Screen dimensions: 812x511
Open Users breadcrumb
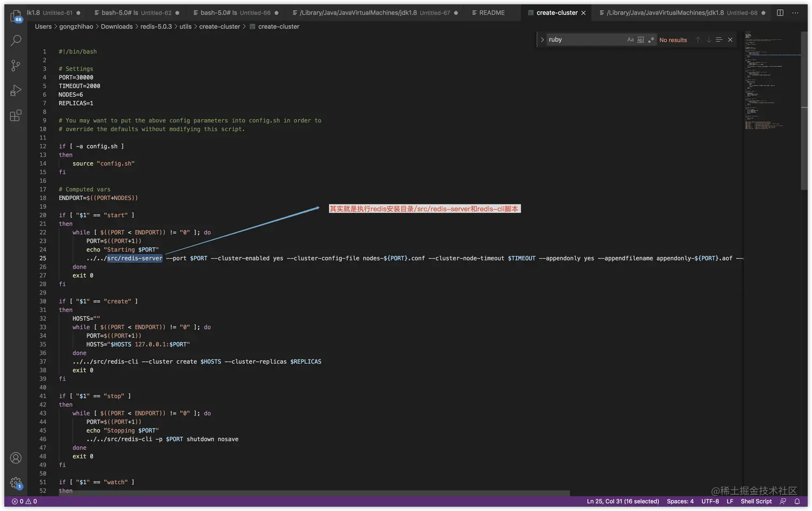(44, 26)
